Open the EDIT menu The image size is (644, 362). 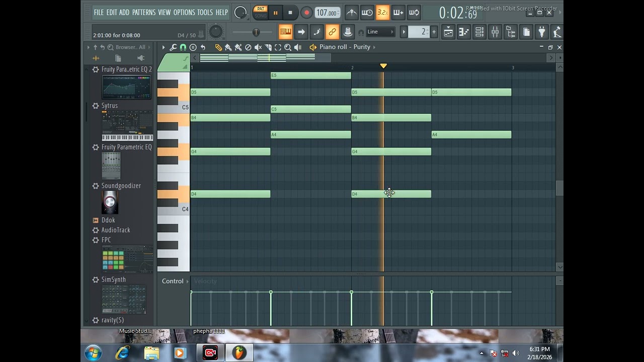pyautogui.click(x=111, y=12)
